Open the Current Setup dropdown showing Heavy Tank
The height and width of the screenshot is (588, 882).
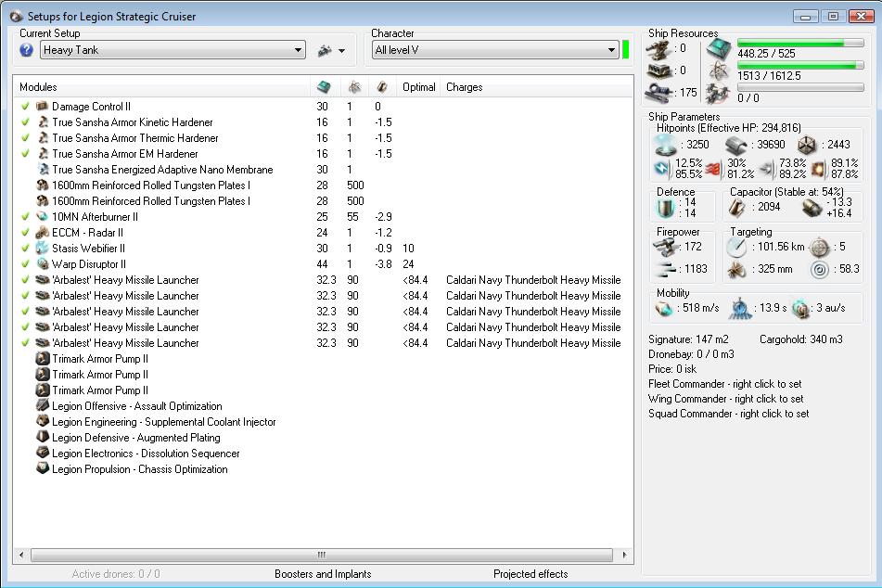[173, 50]
